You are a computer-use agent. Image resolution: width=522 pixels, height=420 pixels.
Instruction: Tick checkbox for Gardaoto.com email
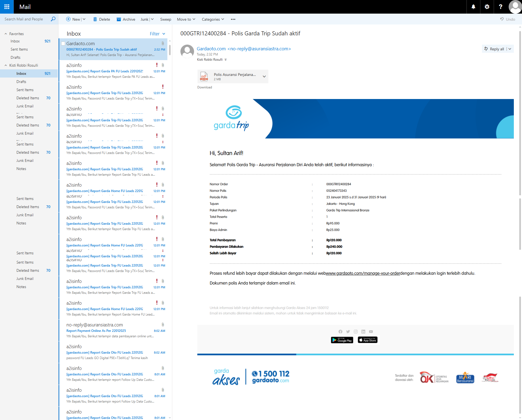(x=63, y=44)
